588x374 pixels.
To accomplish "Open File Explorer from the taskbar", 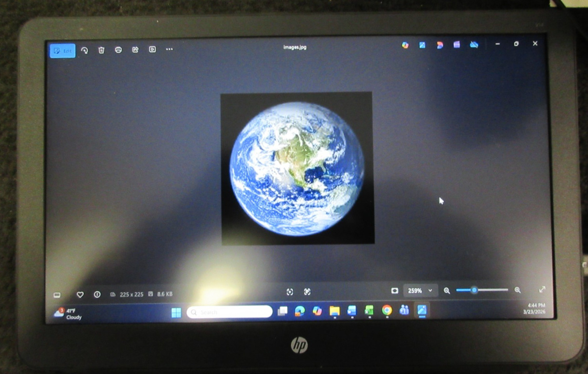I will coord(335,311).
